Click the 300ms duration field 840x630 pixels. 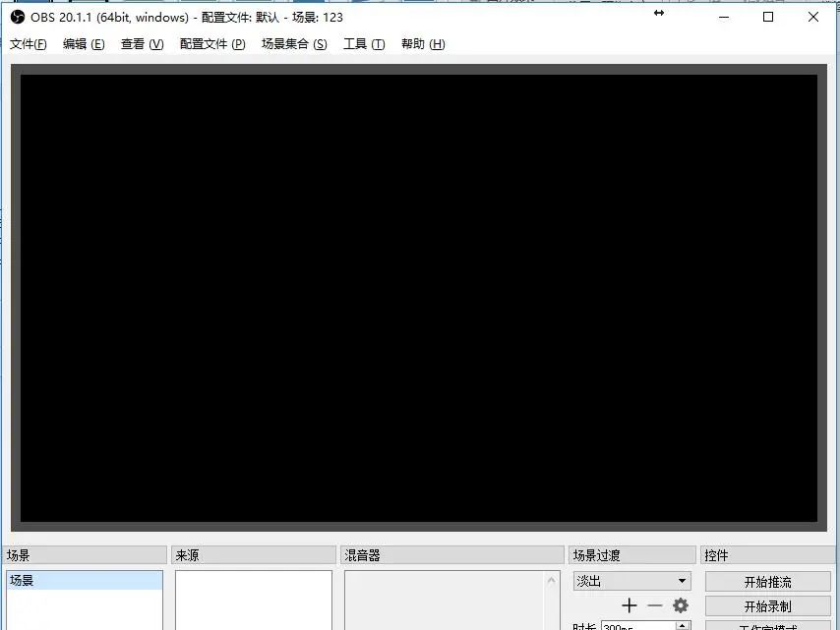click(638, 626)
